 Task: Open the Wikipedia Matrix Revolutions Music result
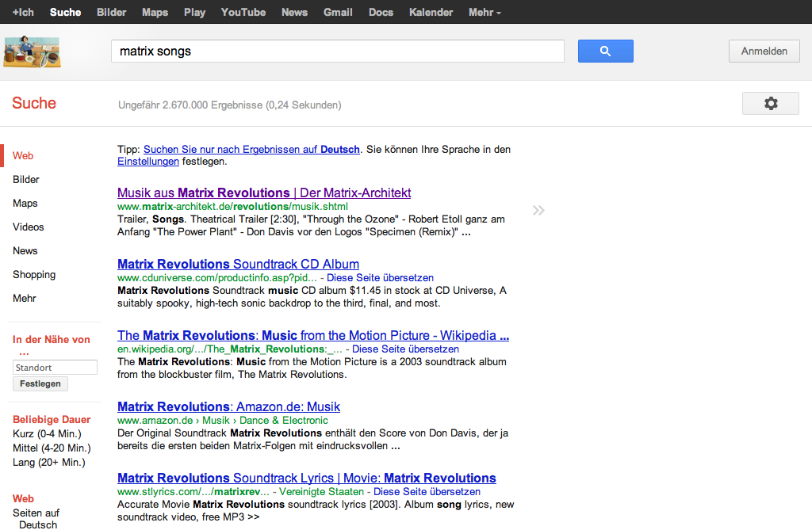pyautogui.click(x=312, y=335)
